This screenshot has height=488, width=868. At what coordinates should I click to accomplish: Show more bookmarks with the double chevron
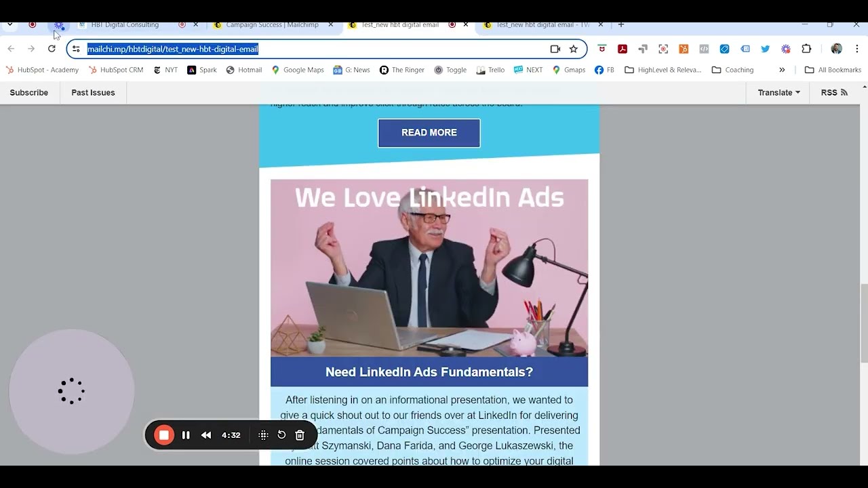pyautogui.click(x=782, y=70)
